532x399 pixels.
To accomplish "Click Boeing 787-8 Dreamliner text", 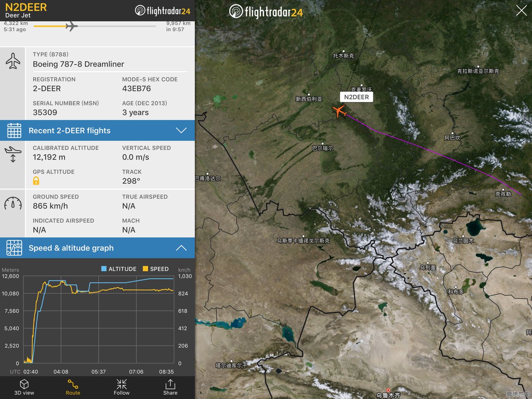I will click(78, 64).
